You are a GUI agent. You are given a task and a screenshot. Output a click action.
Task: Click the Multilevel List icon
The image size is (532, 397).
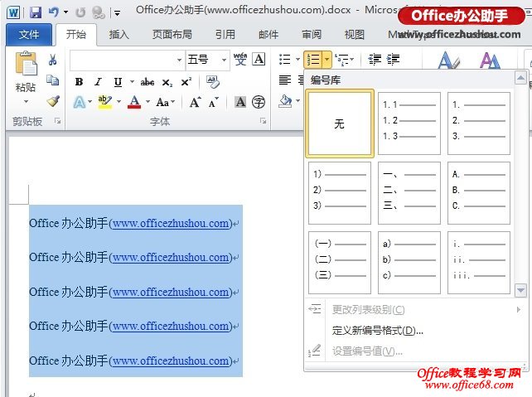[x=342, y=60]
